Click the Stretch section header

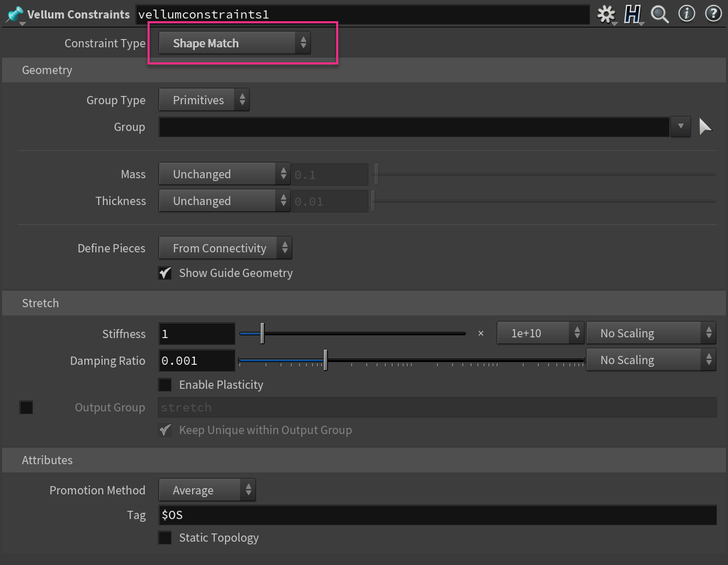pos(364,303)
